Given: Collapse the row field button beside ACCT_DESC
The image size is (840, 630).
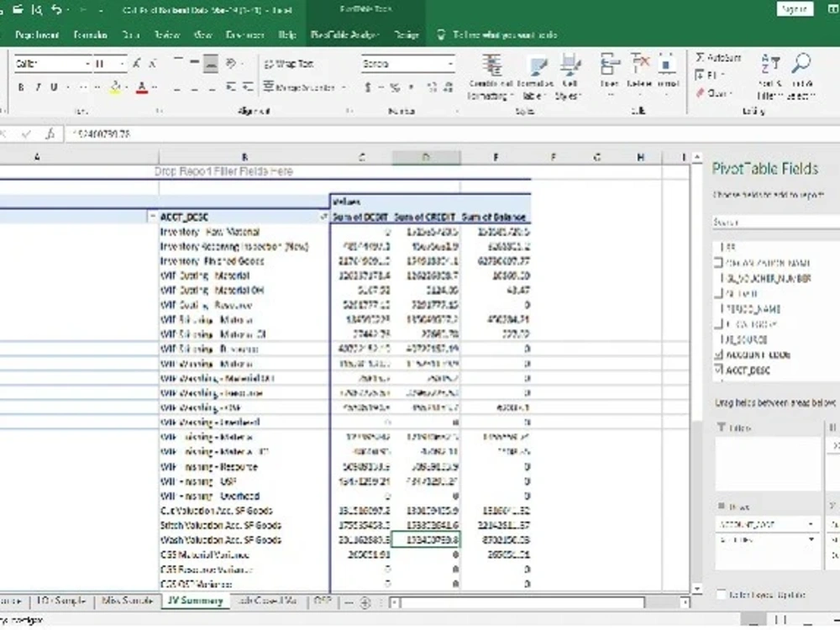Looking at the screenshot, I should pos(152,217).
